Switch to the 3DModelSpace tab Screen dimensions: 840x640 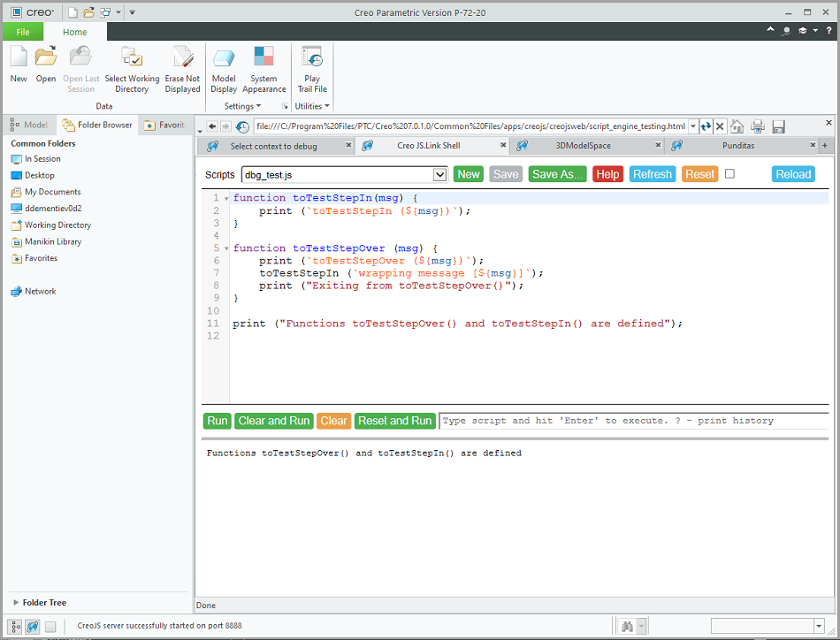tap(583, 146)
